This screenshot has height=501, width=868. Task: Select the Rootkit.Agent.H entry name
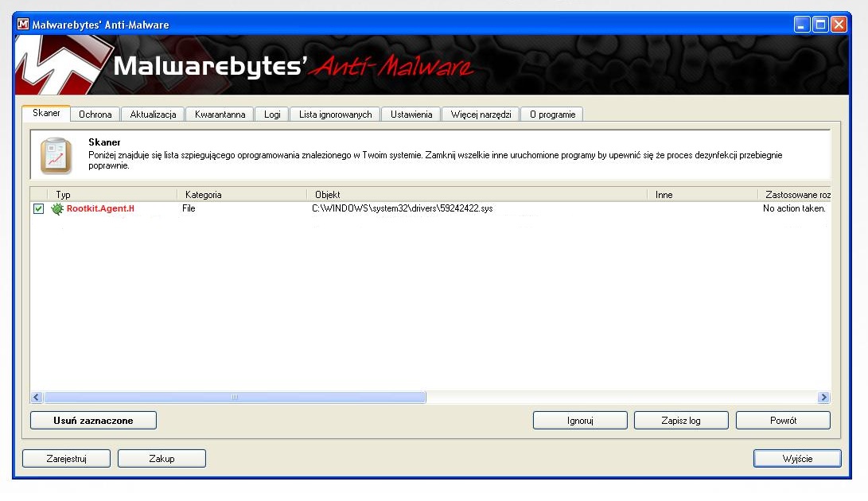pyautogui.click(x=100, y=208)
